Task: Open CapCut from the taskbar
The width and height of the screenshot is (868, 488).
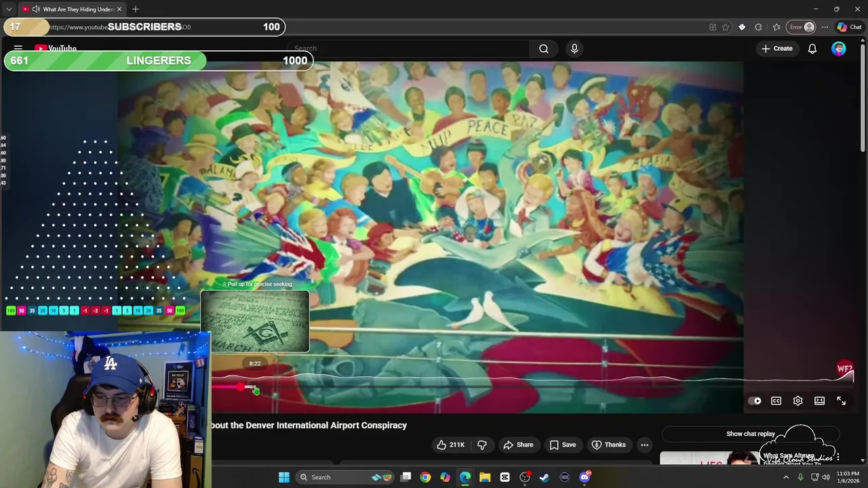Action: pos(505,477)
